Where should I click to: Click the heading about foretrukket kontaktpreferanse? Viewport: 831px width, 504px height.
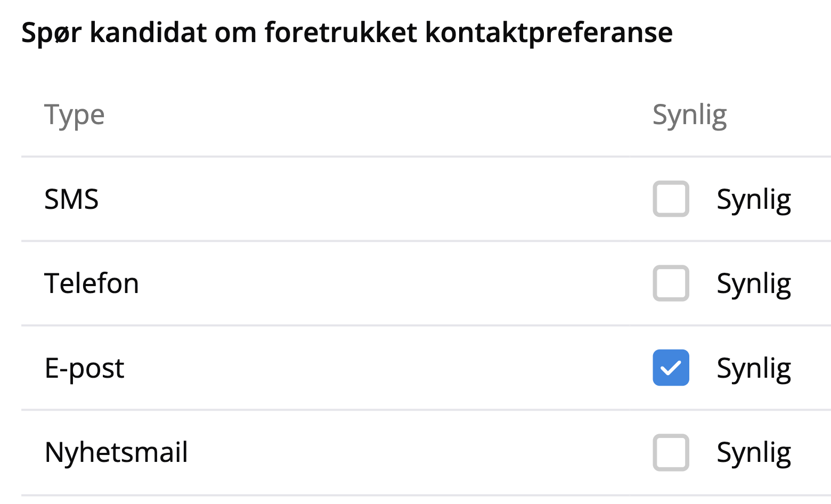tap(347, 32)
